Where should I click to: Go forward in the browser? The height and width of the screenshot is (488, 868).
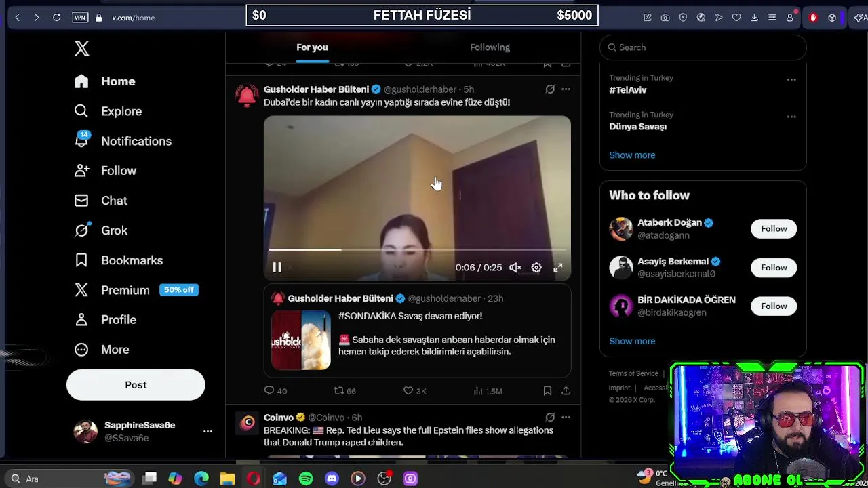click(37, 18)
